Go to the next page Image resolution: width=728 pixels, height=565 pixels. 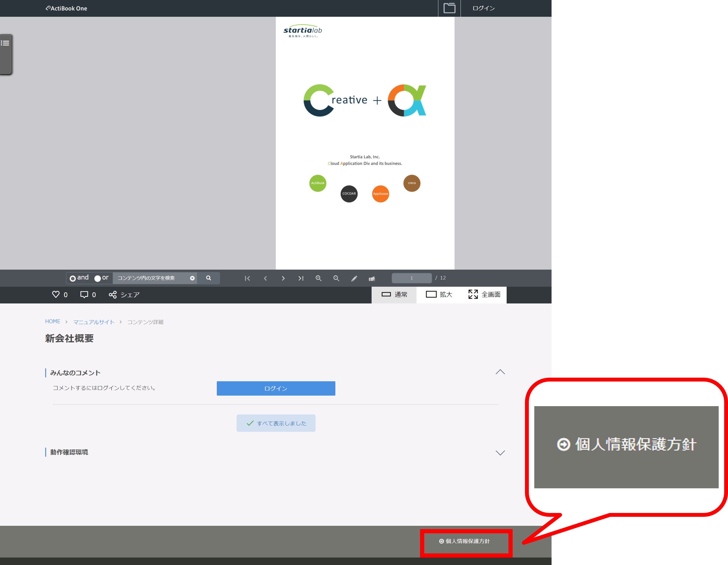(x=283, y=278)
